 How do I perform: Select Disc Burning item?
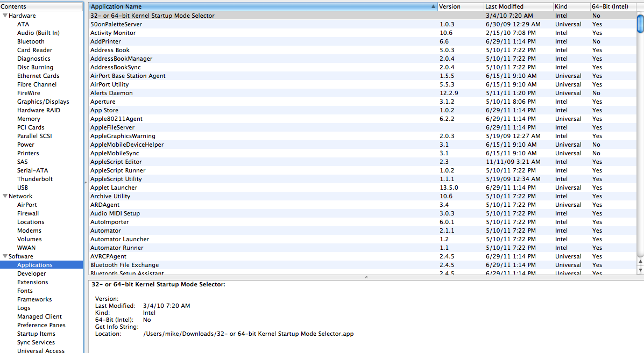(35, 67)
